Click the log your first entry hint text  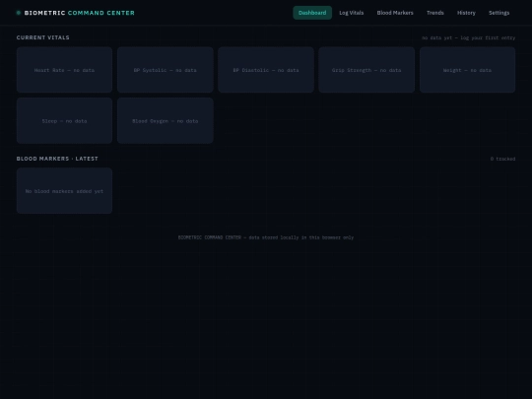pyautogui.click(x=469, y=37)
